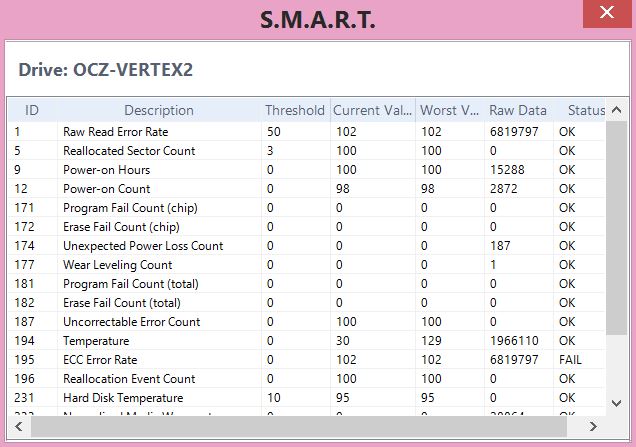Sort by the ID column header
Viewport: 636px width, 447px height.
tap(32, 110)
